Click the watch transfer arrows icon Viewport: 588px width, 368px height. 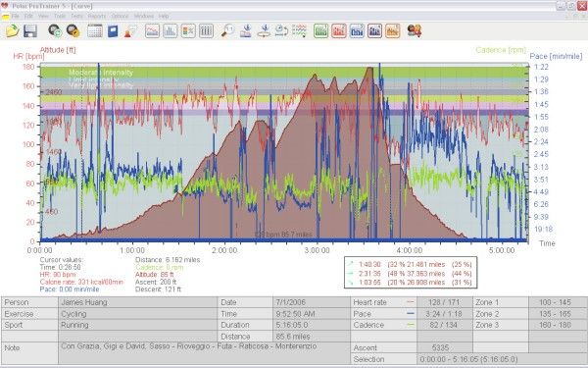(x=281, y=30)
